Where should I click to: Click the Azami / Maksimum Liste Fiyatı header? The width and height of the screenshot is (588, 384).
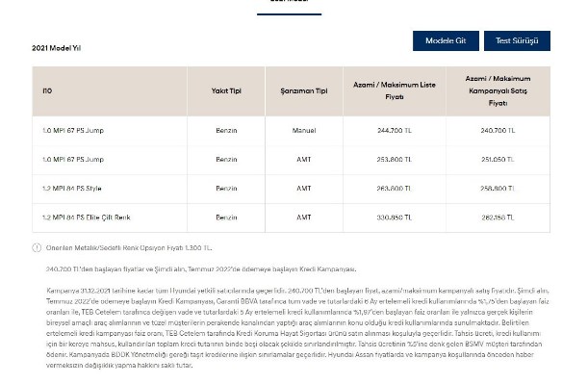395,90
